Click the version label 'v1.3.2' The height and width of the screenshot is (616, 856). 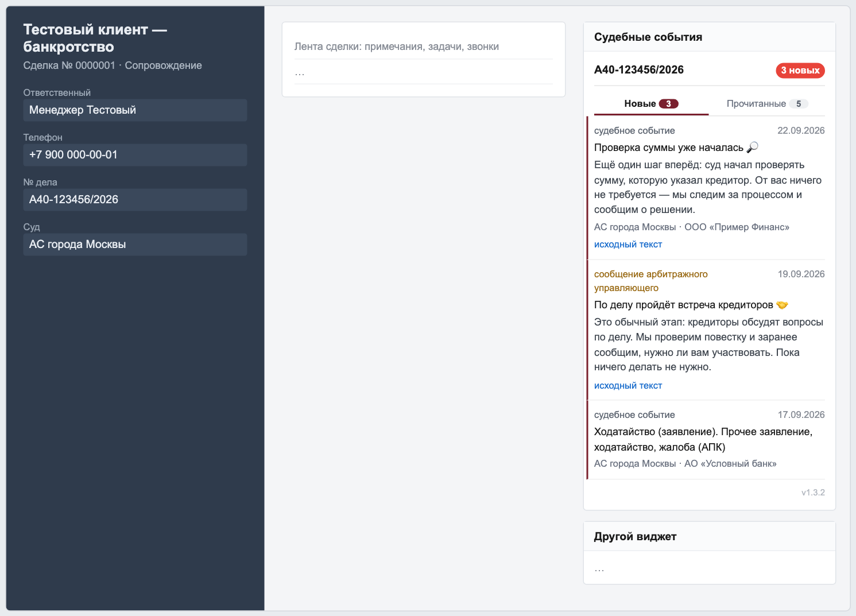click(x=813, y=493)
